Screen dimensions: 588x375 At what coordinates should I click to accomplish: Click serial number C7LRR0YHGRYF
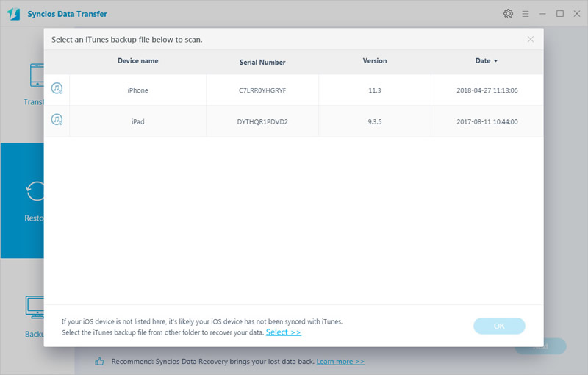tap(262, 90)
